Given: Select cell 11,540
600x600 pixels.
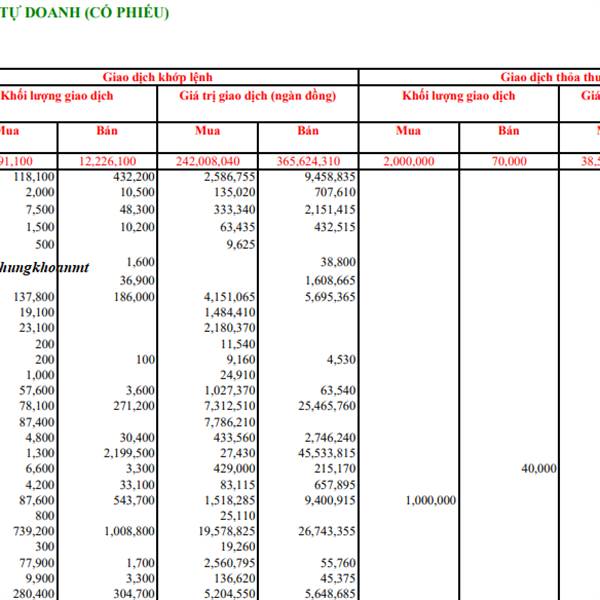Looking at the screenshot, I should [x=238, y=344].
